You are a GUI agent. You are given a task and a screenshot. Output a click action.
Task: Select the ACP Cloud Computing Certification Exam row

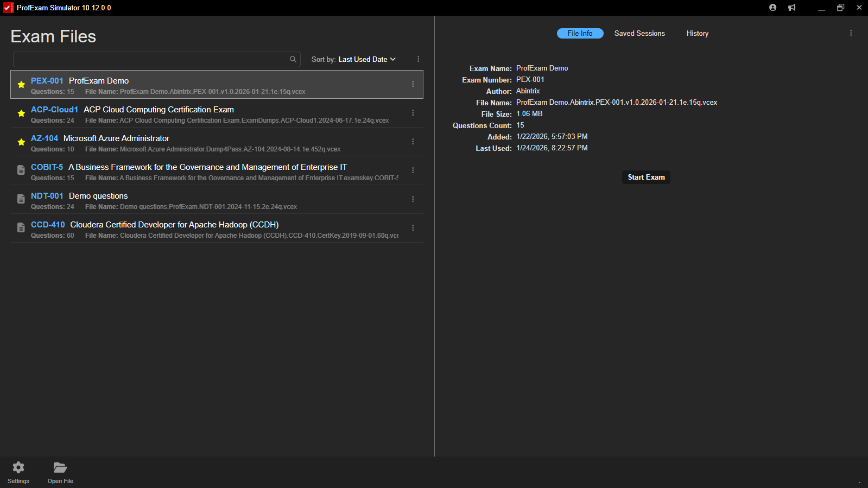[217, 113]
